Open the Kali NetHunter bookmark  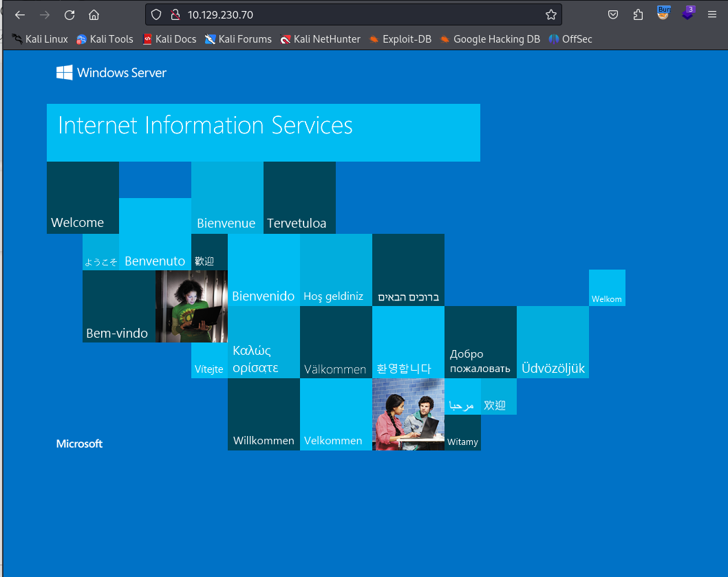[321, 39]
